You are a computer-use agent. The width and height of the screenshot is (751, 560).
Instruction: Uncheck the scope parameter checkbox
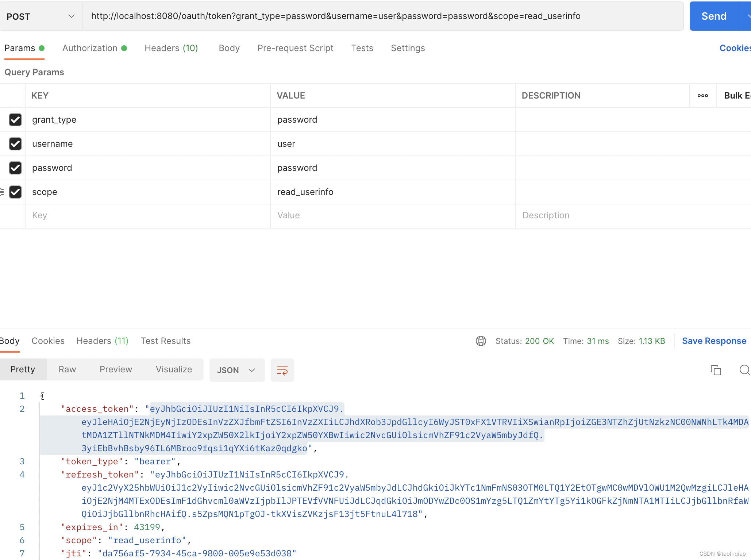(15, 192)
